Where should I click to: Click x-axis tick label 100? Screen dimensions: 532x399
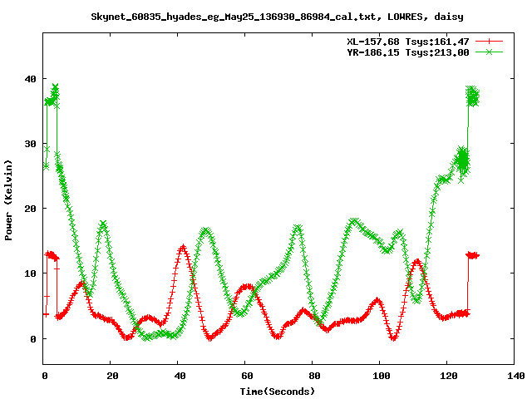point(382,376)
